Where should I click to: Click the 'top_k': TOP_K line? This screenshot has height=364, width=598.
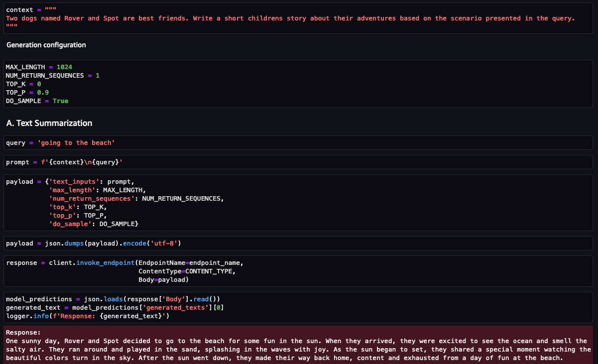78,207
